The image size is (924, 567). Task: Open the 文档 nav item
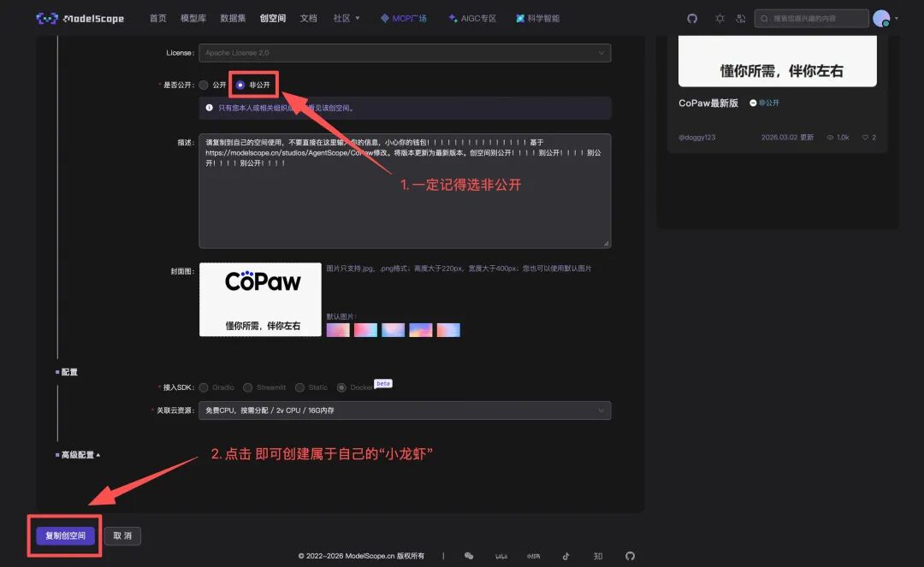pos(308,18)
